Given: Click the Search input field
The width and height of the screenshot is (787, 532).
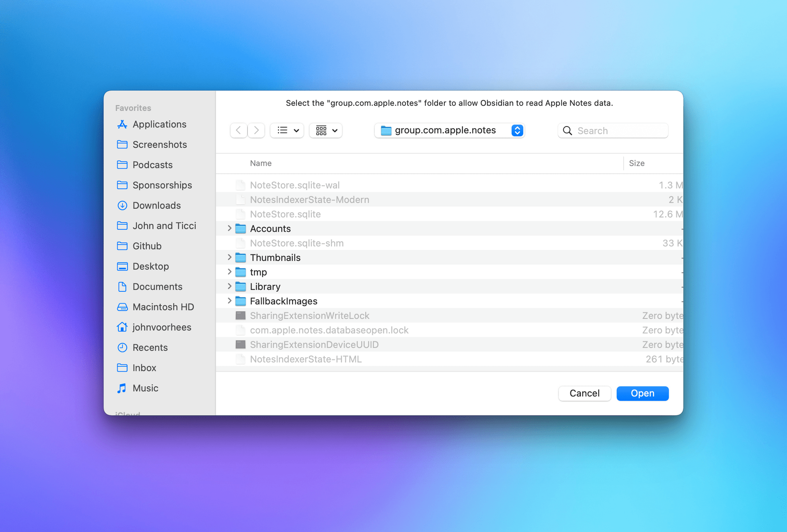Looking at the screenshot, I should click(x=613, y=130).
